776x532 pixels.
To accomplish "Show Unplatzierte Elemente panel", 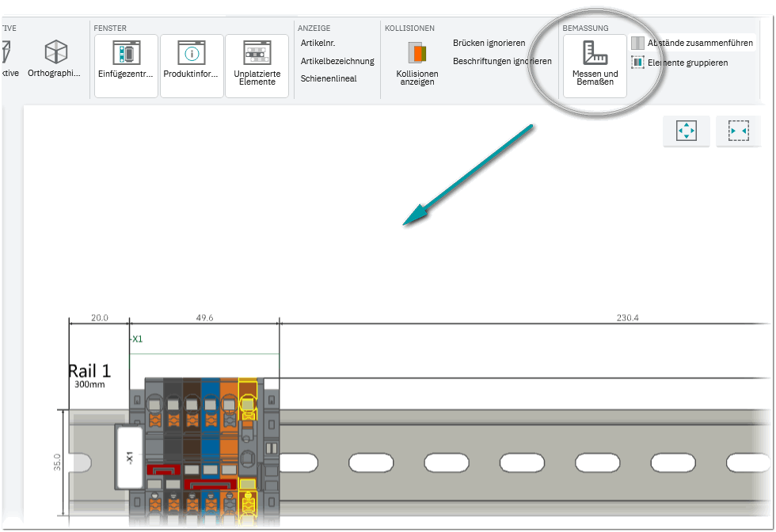I will pos(257,66).
